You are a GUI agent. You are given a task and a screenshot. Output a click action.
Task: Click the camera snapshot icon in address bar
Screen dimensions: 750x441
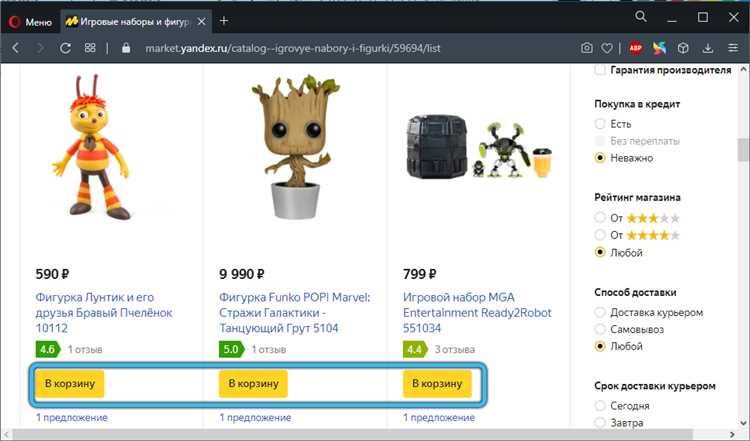pyautogui.click(x=586, y=48)
